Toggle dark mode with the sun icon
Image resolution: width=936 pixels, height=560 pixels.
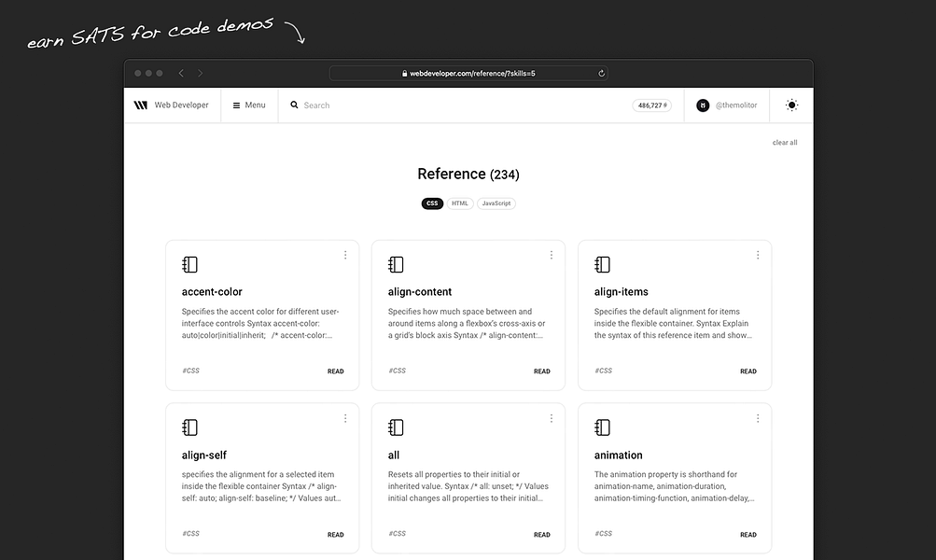coord(791,105)
